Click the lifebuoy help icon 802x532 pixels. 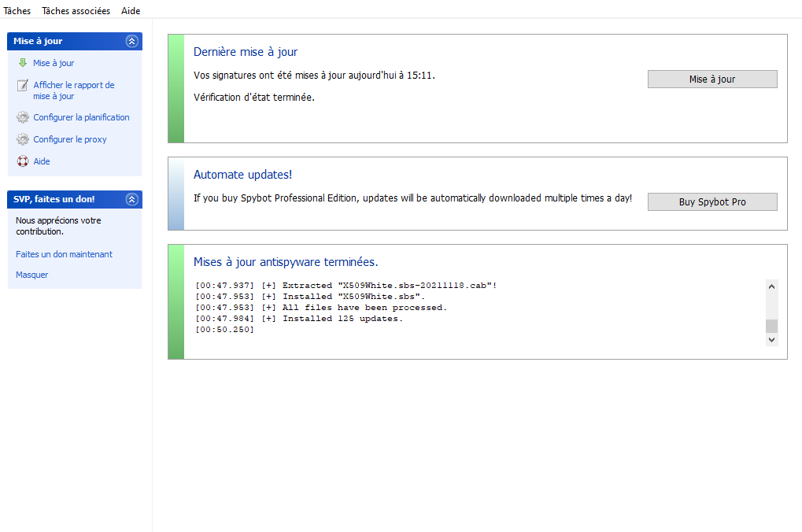click(x=23, y=161)
